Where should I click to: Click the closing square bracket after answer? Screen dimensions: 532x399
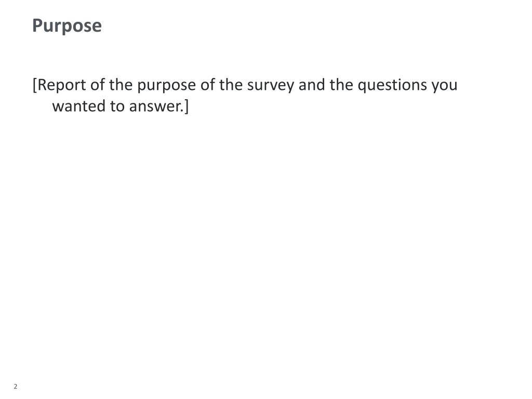187,107
